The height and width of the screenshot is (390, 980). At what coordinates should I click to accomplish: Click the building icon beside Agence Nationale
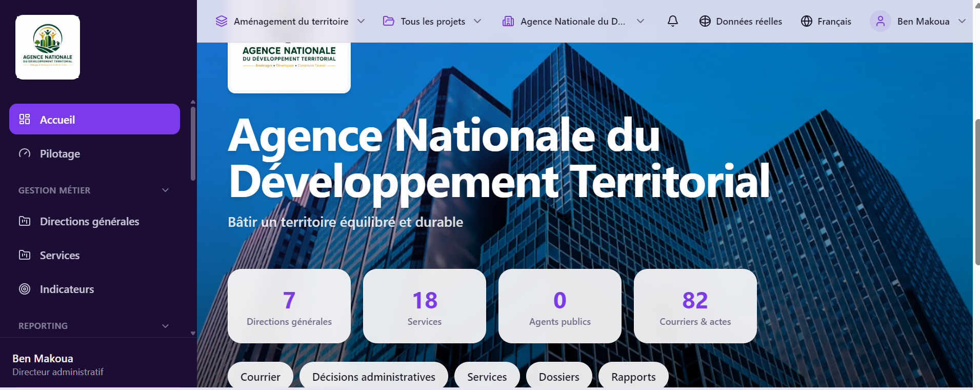[508, 21]
